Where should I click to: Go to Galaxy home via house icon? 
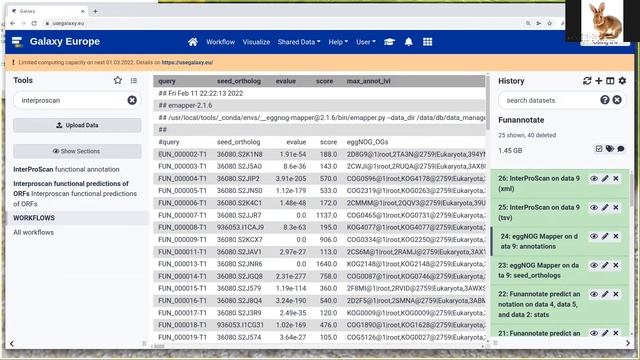(x=193, y=42)
